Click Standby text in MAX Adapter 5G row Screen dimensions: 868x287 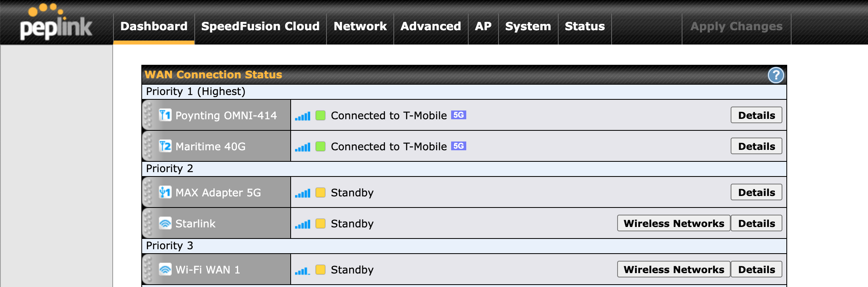pyautogui.click(x=352, y=193)
